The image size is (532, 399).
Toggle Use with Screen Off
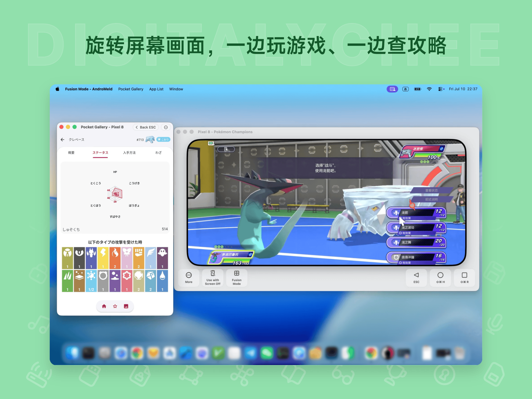(x=213, y=278)
